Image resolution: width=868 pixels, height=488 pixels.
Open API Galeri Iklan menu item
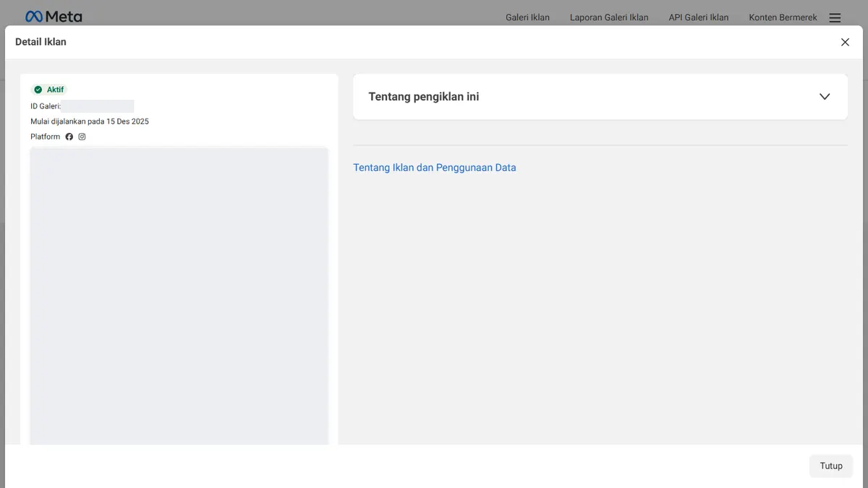[x=699, y=17]
